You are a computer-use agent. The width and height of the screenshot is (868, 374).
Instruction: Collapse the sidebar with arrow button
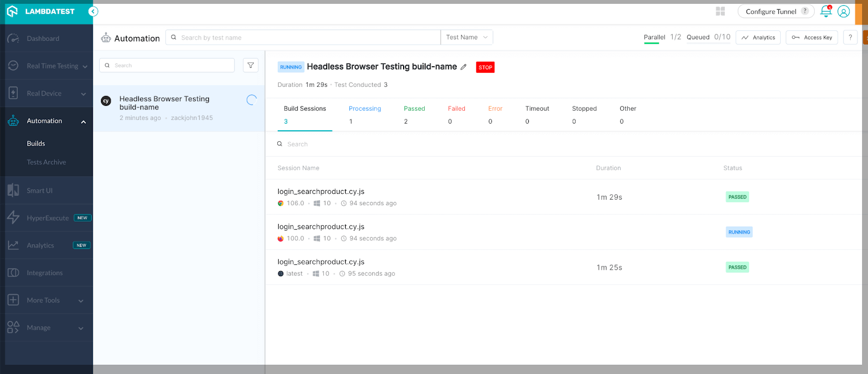point(93,11)
